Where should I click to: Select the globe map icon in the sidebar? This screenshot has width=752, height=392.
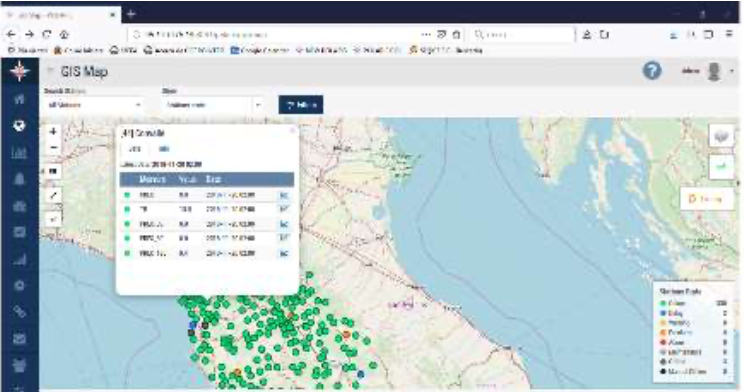(x=19, y=126)
